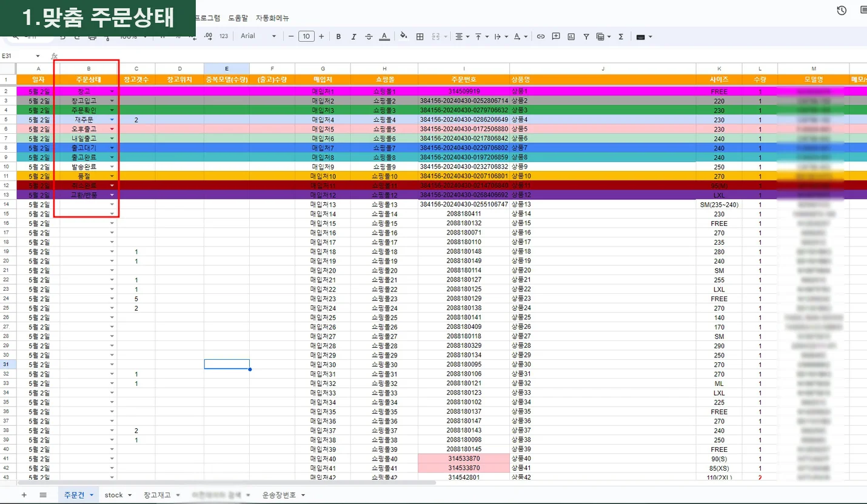
Task: Click size cell SM(235~240)
Action: coord(719,205)
